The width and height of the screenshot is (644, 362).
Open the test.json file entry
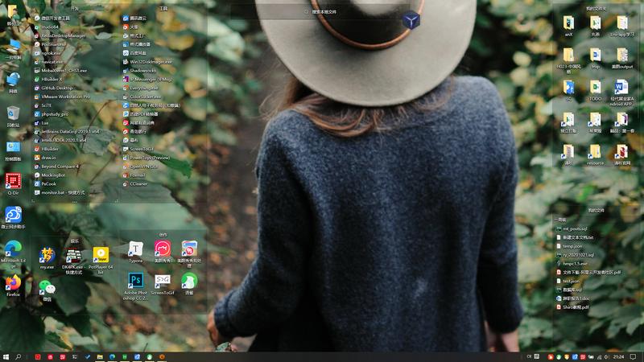click(x=568, y=281)
